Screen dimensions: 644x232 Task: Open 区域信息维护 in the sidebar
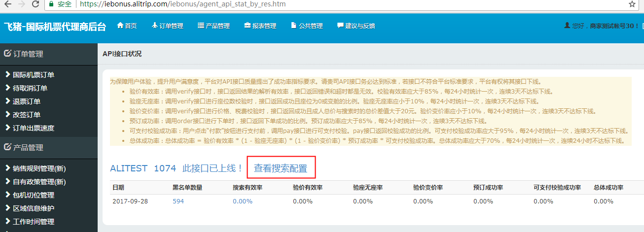[x=34, y=208]
